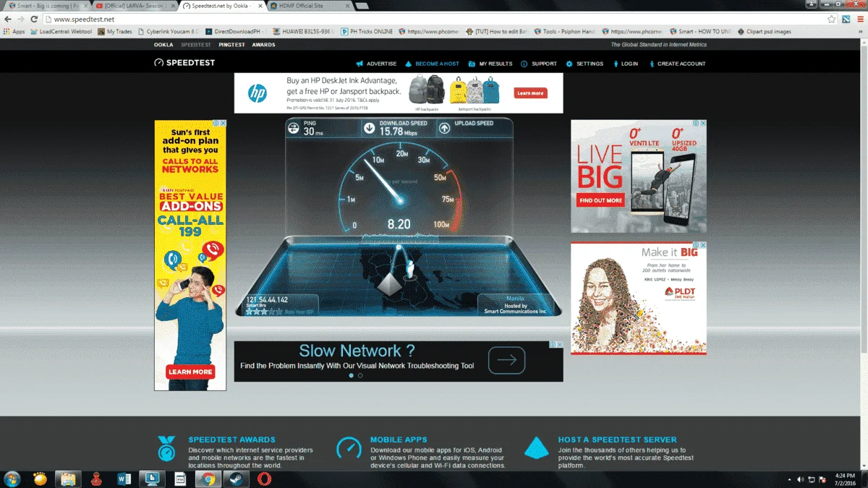
Task: Click the Speedtest logo in header
Action: [x=184, y=63]
